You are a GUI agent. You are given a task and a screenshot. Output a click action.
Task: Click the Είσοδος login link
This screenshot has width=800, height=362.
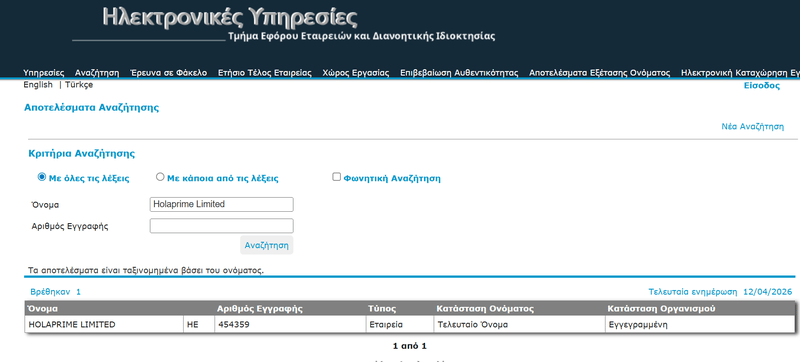[762, 86]
